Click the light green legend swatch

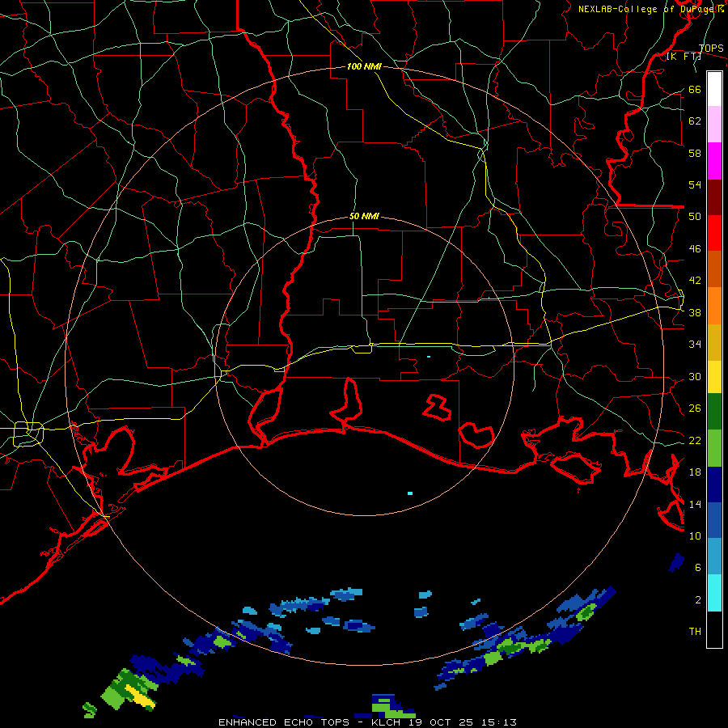(714, 448)
